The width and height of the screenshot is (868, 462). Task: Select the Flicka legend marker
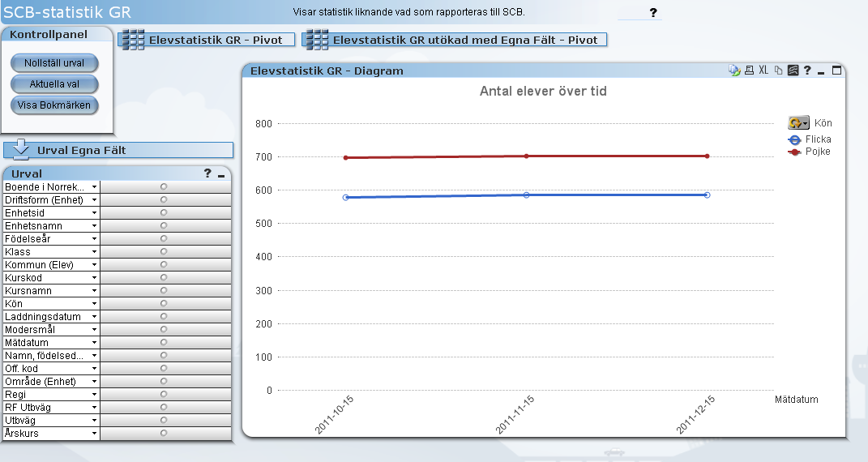794,139
